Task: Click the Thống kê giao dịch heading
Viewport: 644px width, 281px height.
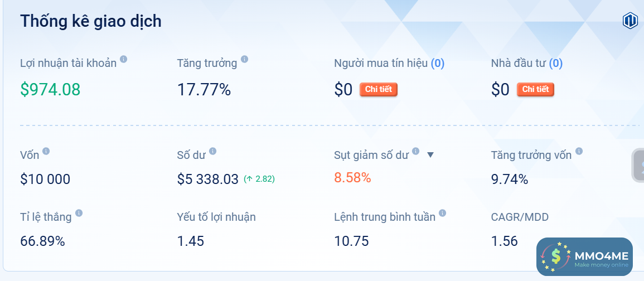Action: pyautogui.click(x=91, y=21)
